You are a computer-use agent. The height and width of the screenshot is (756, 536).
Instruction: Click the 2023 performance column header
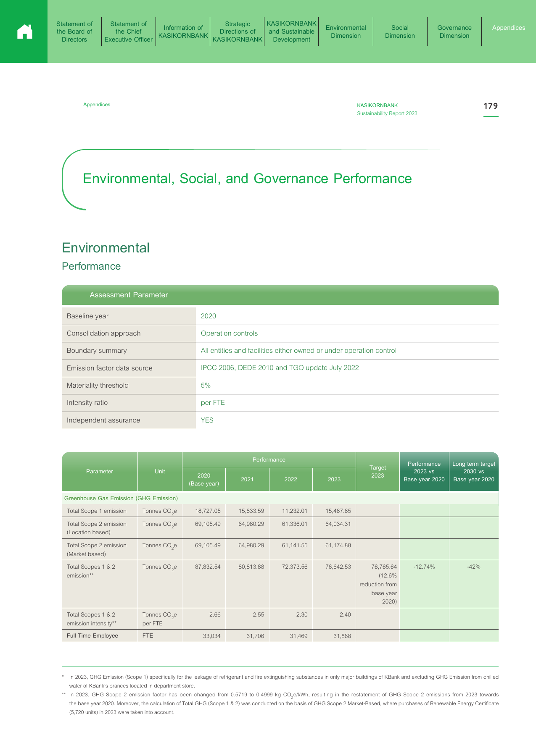(334, 479)
